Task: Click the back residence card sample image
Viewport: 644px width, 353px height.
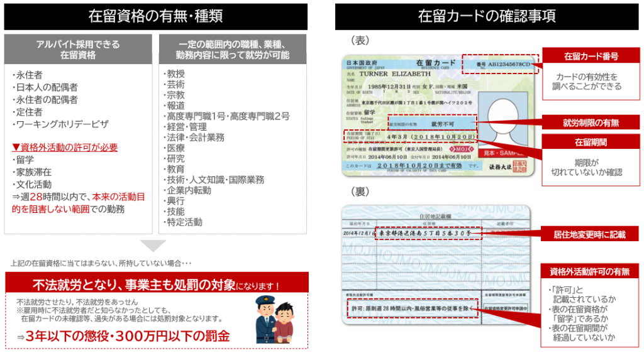Action: pyautogui.click(x=436, y=265)
